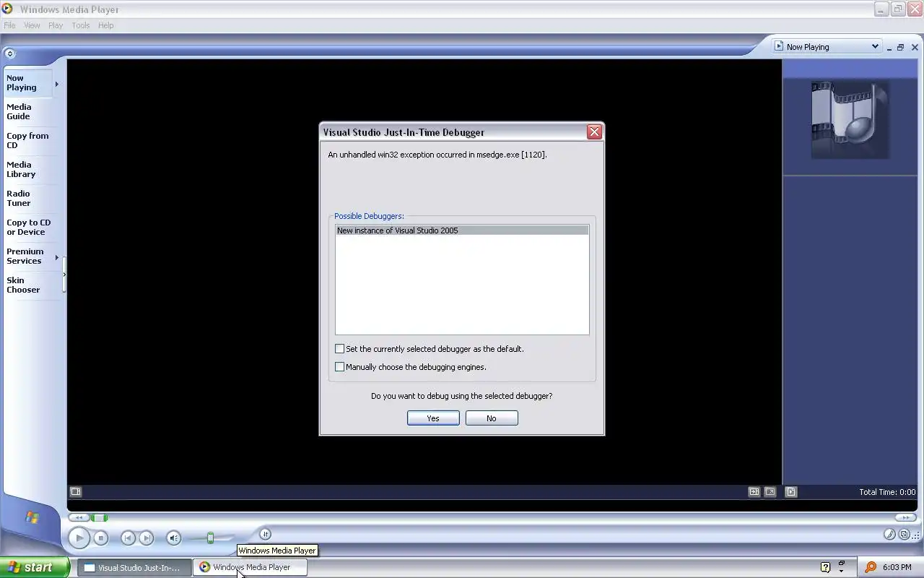This screenshot has width=924, height=578.
Task: Mute the player sound
Action: (x=173, y=538)
